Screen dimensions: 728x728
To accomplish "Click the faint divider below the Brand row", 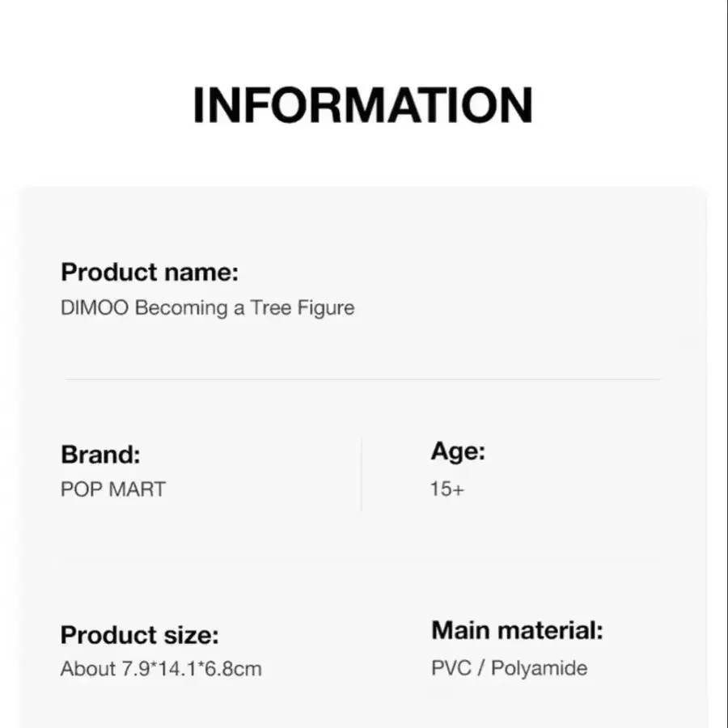I will (x=363, y=561).
